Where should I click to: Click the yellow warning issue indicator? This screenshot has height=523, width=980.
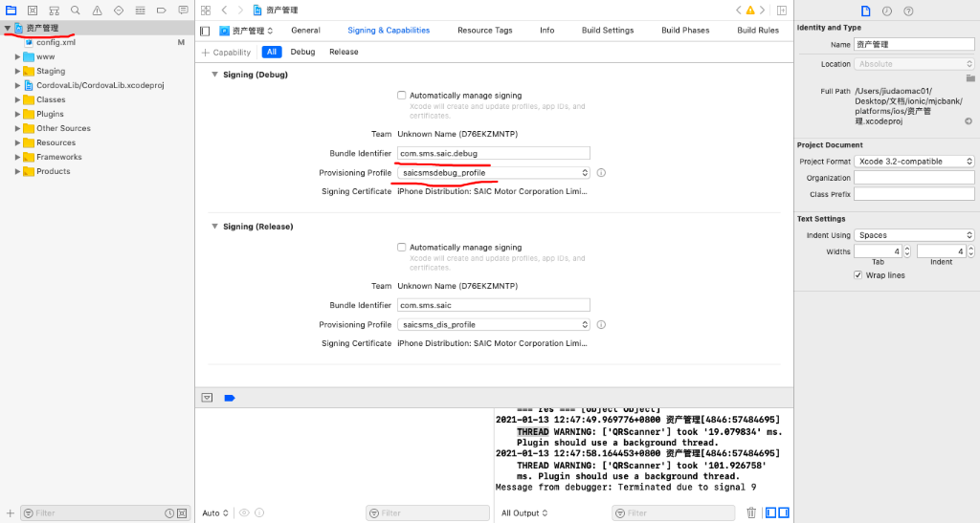click(750, 10)
